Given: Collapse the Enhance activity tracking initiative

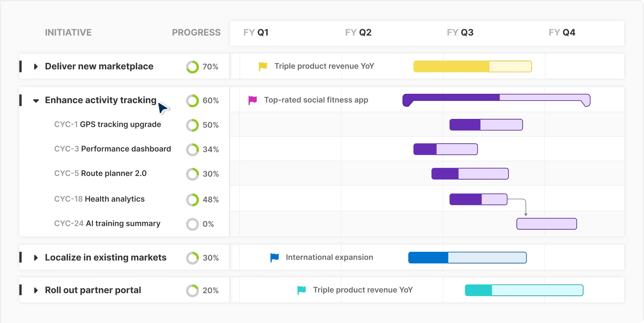Looking at the screenshot, I should point(36,100).
